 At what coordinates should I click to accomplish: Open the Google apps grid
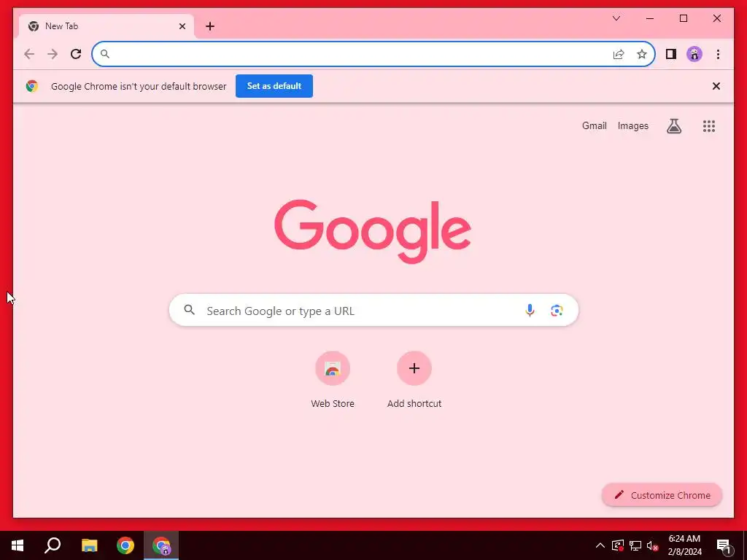(x=709, y=126)
